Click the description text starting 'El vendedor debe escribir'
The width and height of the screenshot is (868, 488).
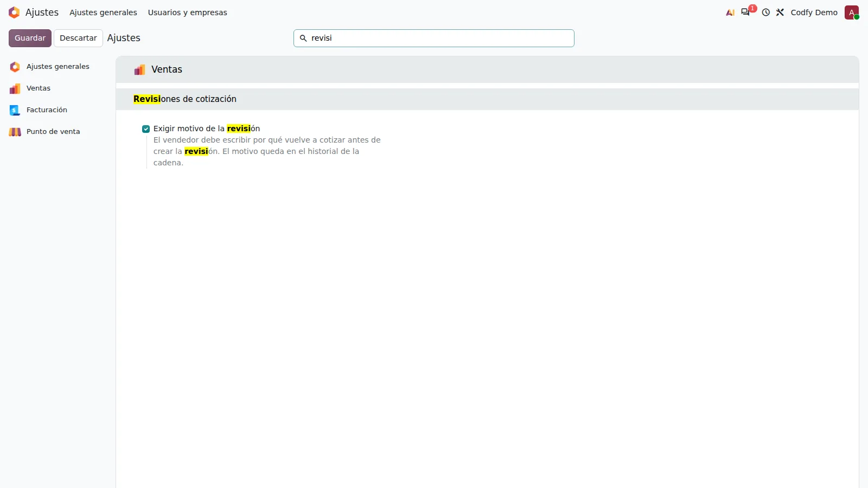(x=267, y=151)
